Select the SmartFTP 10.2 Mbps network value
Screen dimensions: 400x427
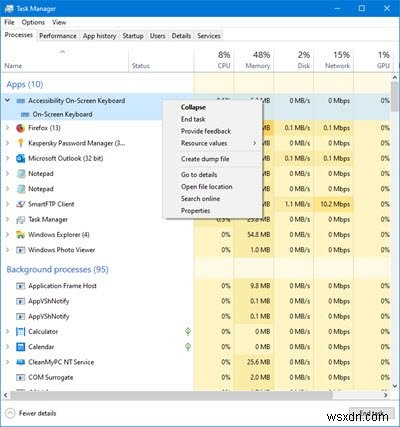335,204
